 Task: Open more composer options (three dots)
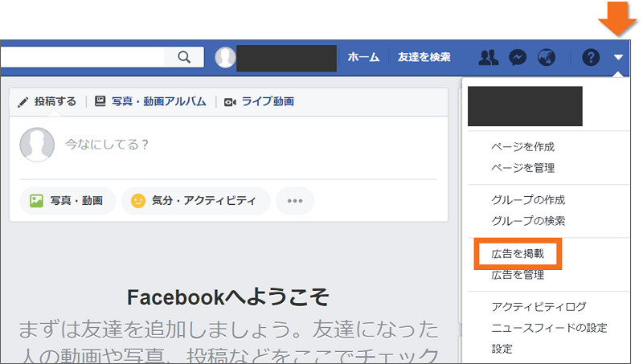(x=295, y=201)
